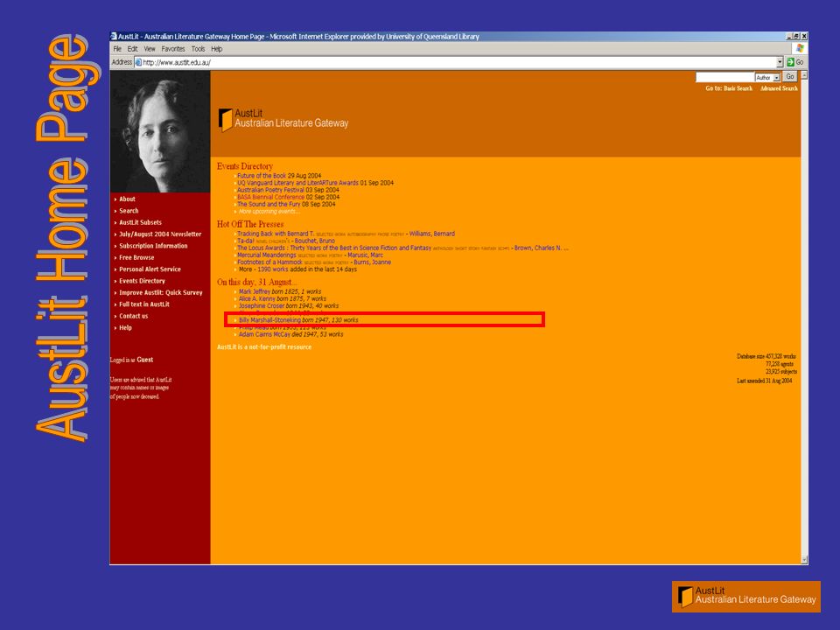This screenshot has width=840, height=630.
Task: Open the Favorites menu
Action: pyautogui.click(x=173, y=49)
